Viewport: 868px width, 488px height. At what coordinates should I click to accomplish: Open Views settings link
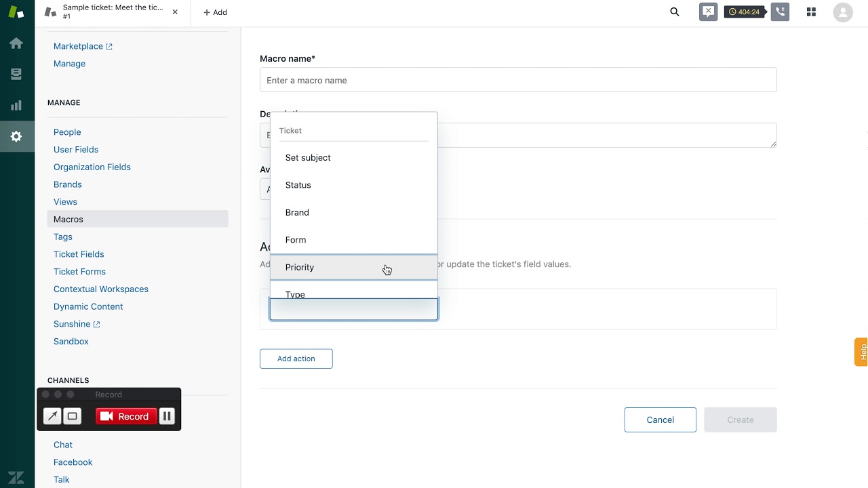(65, 202)
